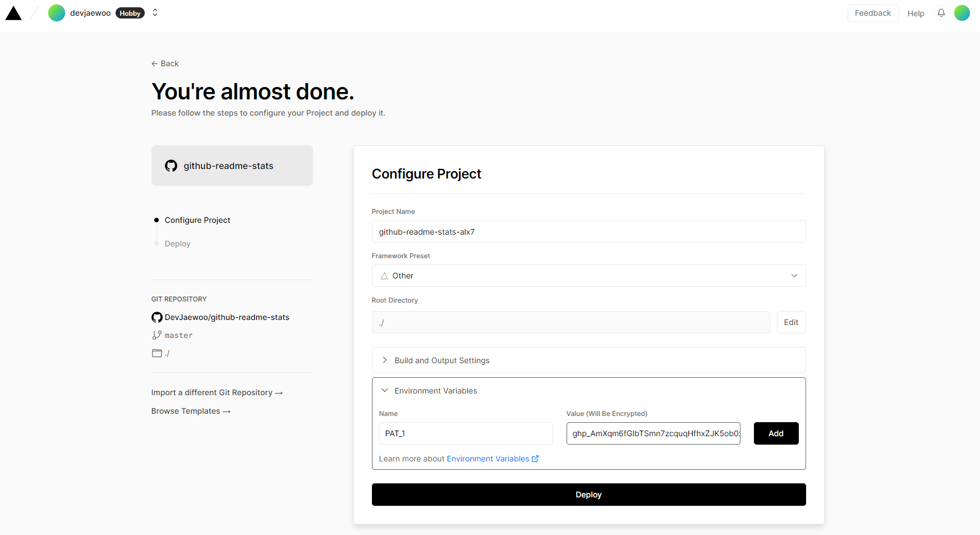Expand Build and Output Settings
The height and width of the screenshot is (535, 980).
click(588, 360)
